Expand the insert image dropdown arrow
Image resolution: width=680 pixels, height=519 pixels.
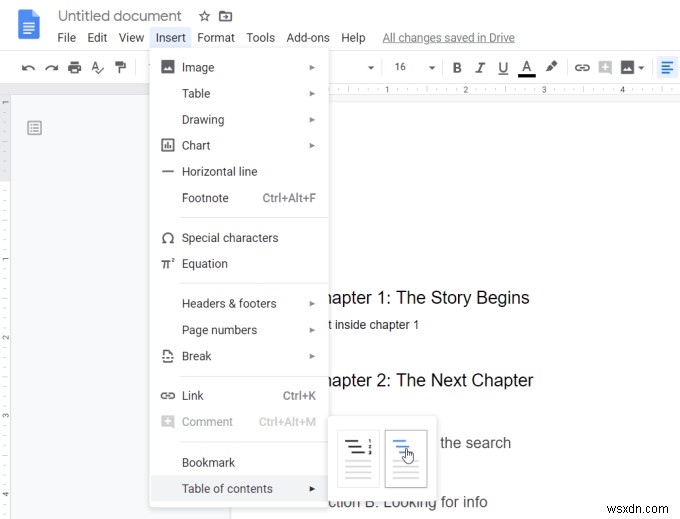click(x=641, y=68)
